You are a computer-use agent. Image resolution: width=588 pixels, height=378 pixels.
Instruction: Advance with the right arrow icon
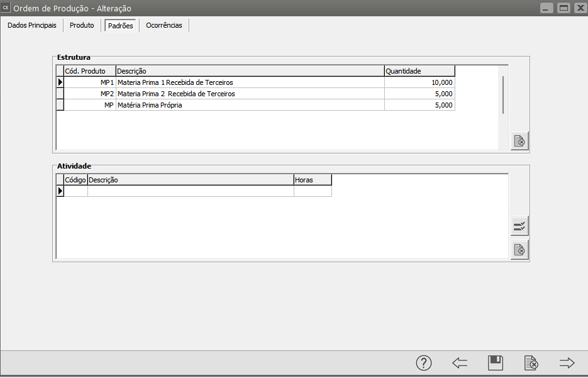coord(567,363)
